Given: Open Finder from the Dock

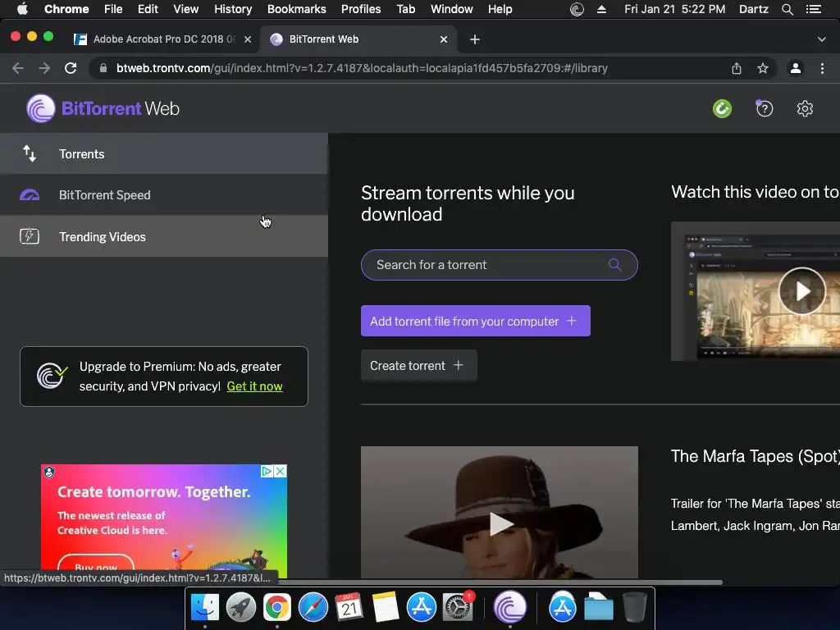Looking at the screenshot, I should (204, 608).
